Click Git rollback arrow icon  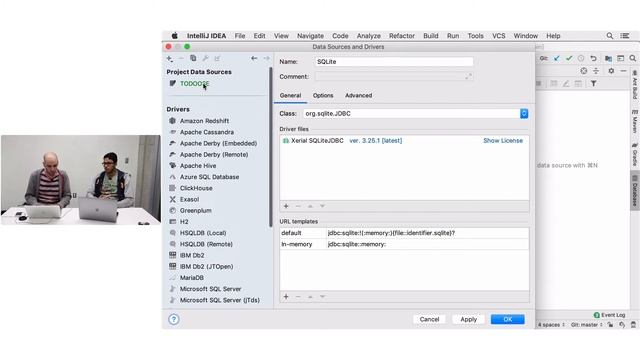coord(593,58)
